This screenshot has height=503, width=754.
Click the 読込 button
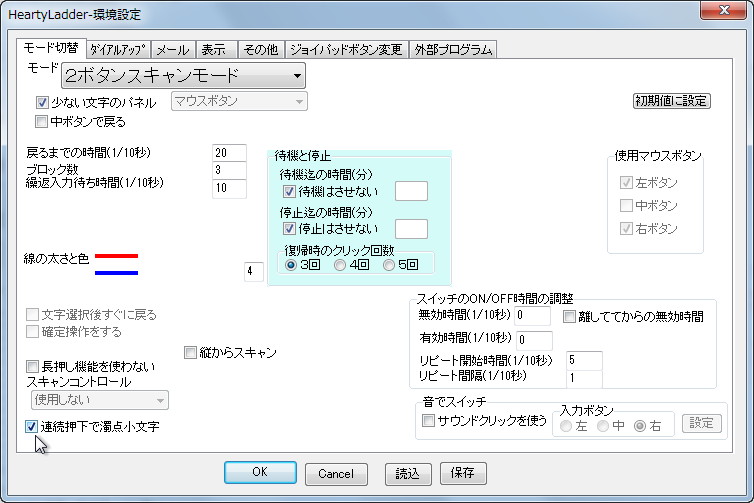point(408,474)
